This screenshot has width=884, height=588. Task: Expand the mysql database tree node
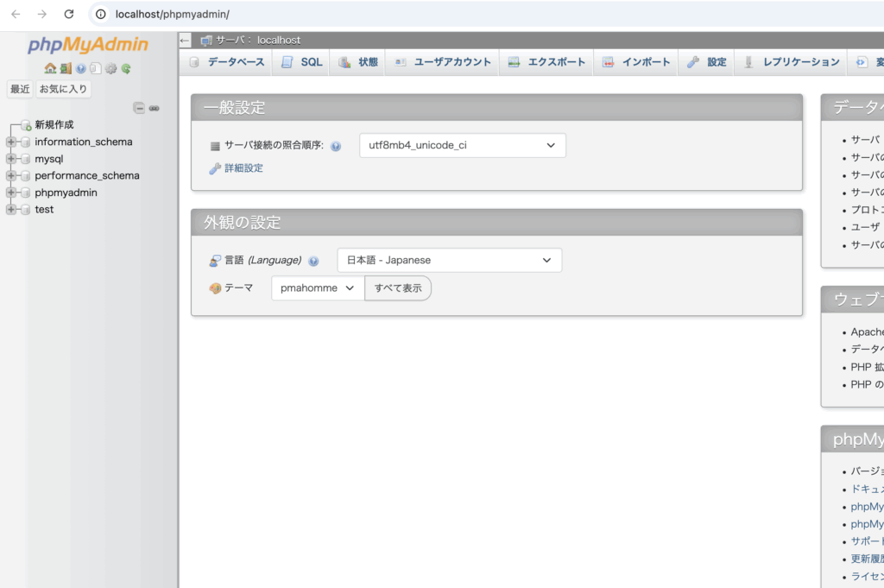click(x=11, y=159)
